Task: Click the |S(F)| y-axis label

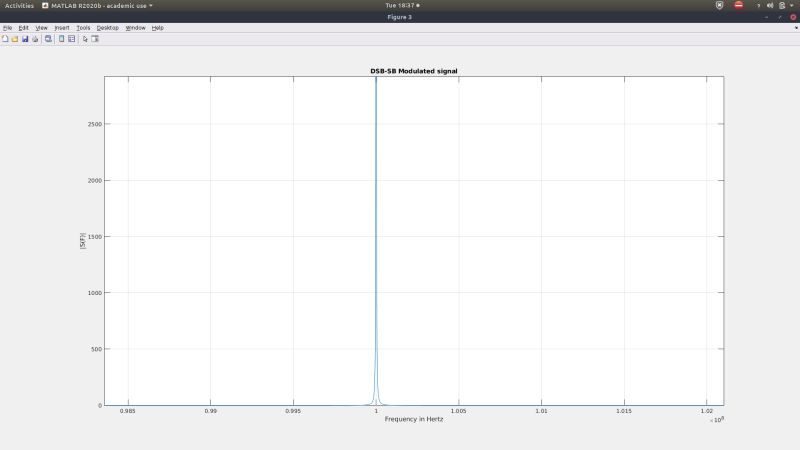Action: (x=83, y=241)
